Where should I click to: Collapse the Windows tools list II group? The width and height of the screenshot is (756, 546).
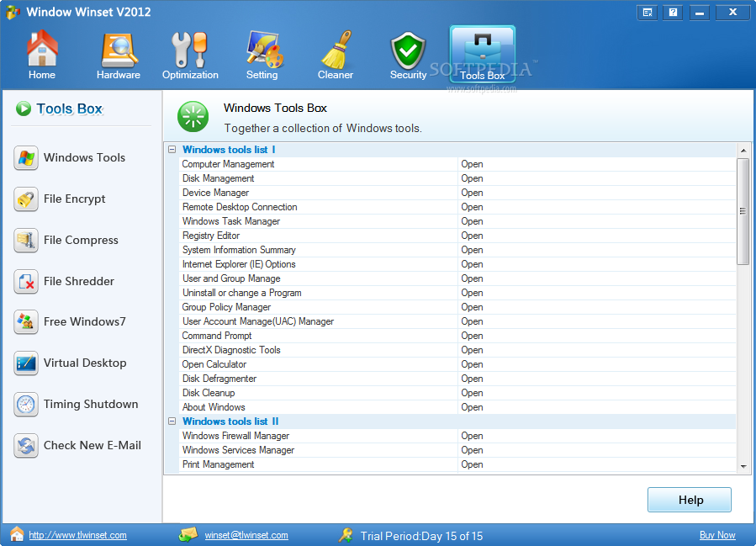(x=172, y=421)
